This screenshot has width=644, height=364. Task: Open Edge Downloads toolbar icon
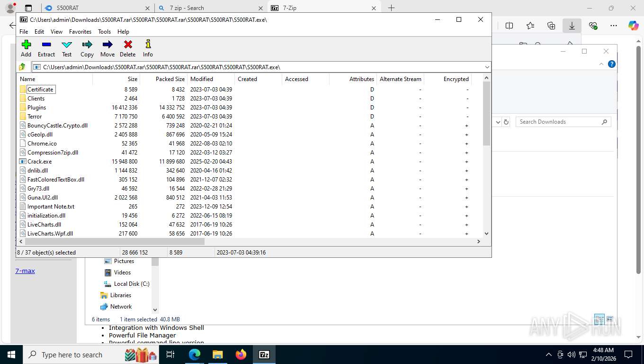tap(572, 26)
